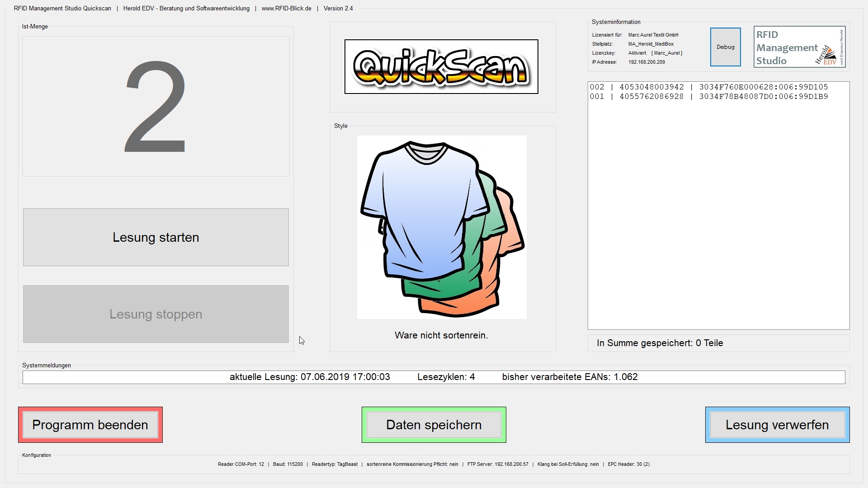This screenshot has width=868, height=488.
Task: Click the Lesung starten button
Action: click(x=156, y=237)
